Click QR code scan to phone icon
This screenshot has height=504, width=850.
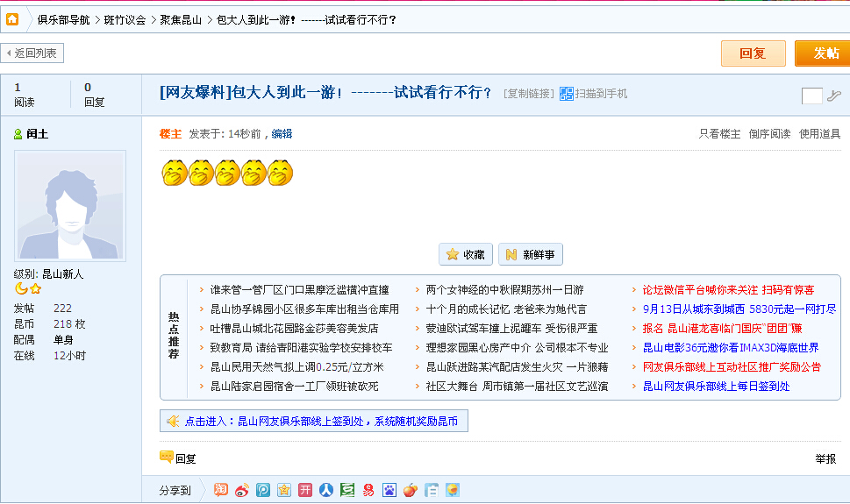[x=567, y=94]
